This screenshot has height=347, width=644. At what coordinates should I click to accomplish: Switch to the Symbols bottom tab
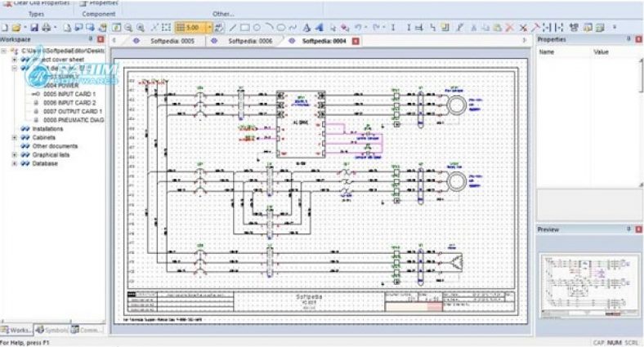pyautogui.click(x=51, y=330)
